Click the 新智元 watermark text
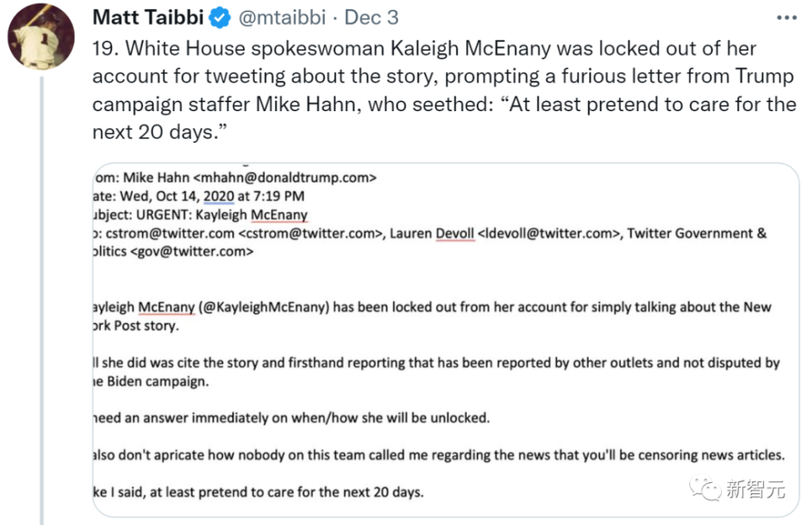 pos(755,488)
